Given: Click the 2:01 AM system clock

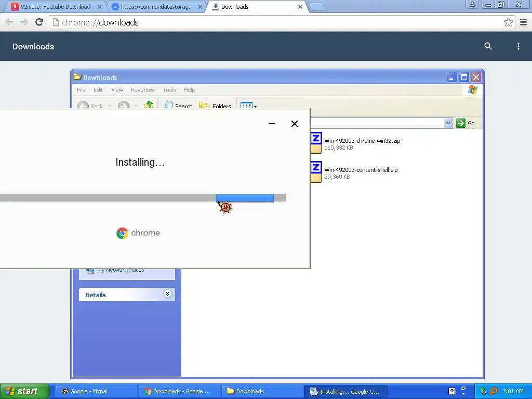Looking at the screenshot, I should (x=513, y=391).
